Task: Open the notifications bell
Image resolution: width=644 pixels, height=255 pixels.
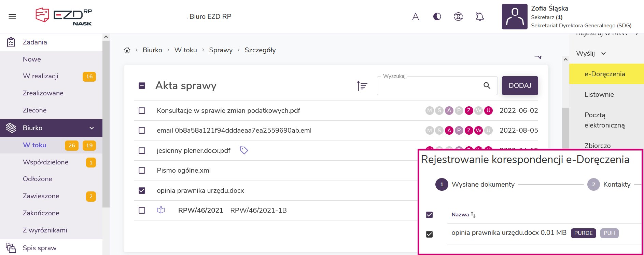Action: point(479,16)
